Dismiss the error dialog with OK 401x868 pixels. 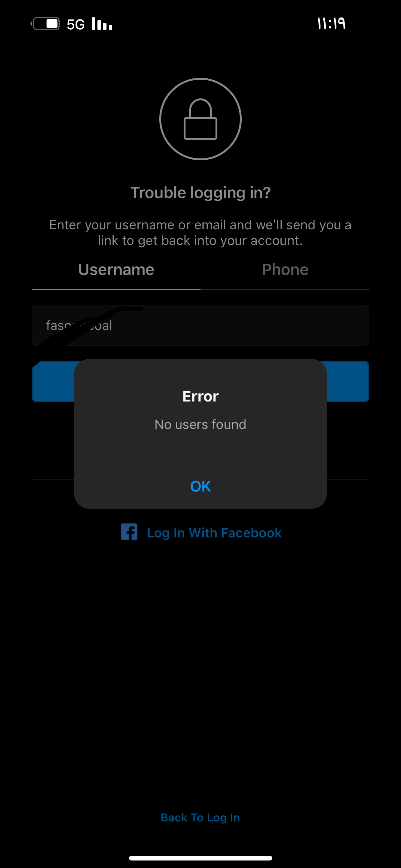coord(200,486)
